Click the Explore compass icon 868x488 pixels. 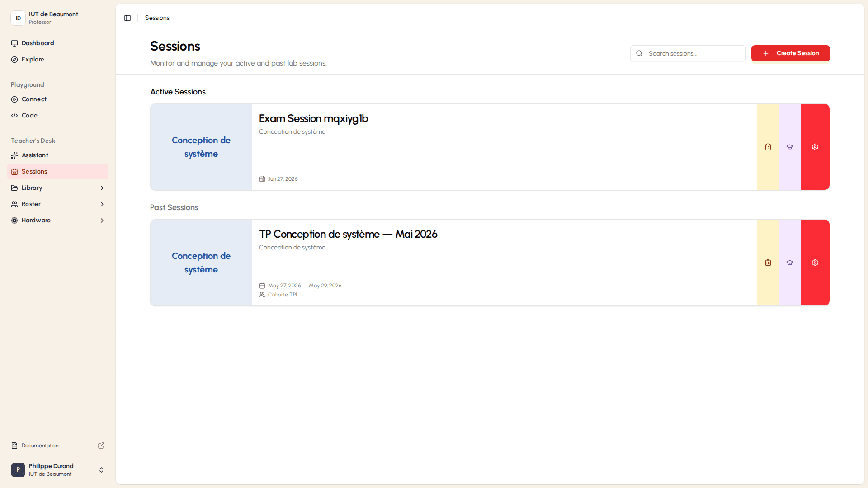[x=14, y=60]
